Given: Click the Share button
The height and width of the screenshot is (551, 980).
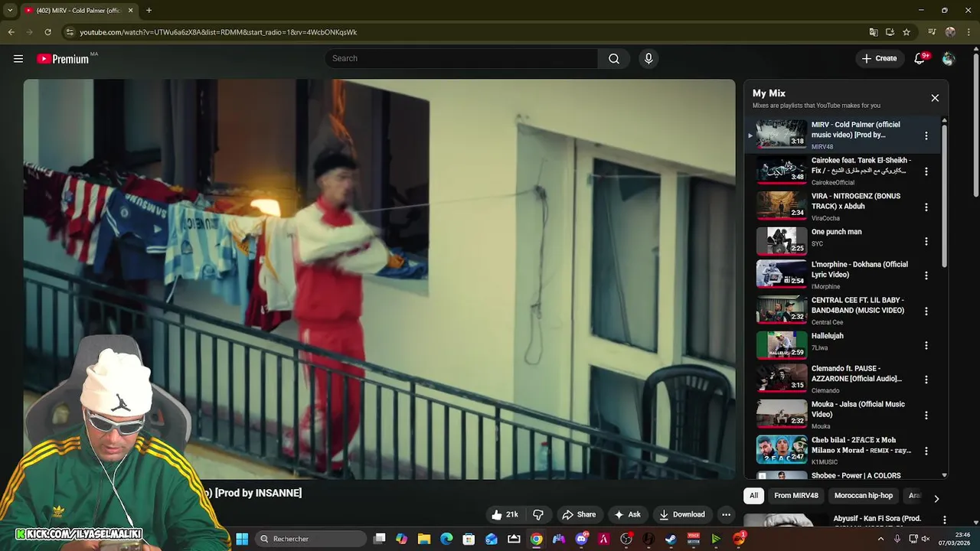Looking at the screenshot, I should coord(578,514).
